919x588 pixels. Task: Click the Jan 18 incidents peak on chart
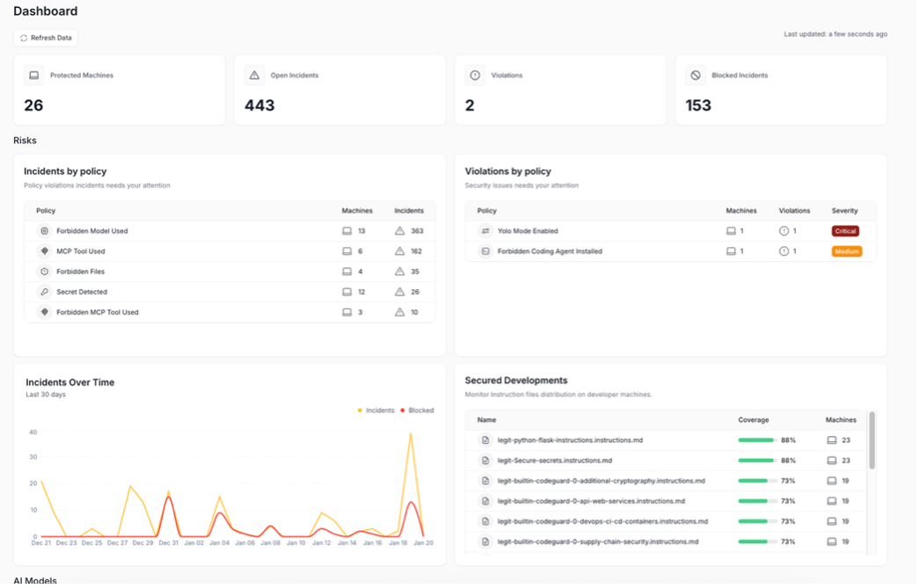click(410, 433)
